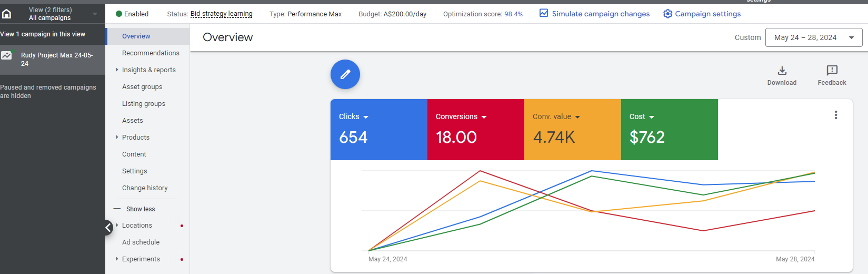Select the green Cost metric tile

click(x=669, y=130)
